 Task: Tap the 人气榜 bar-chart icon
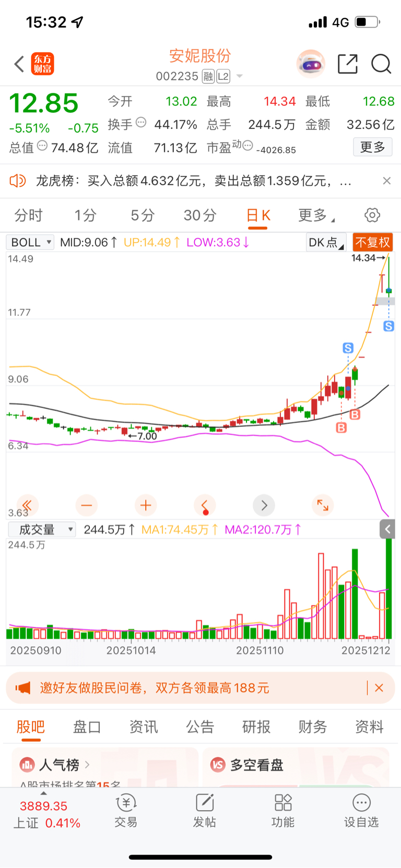pyautogui.click(x=27, y=765)
